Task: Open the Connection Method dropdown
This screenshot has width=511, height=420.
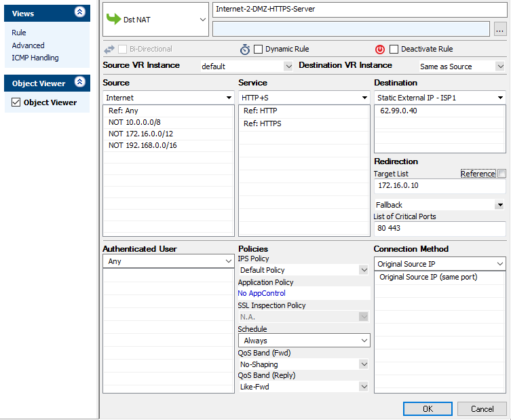Action: pos(440,264)
